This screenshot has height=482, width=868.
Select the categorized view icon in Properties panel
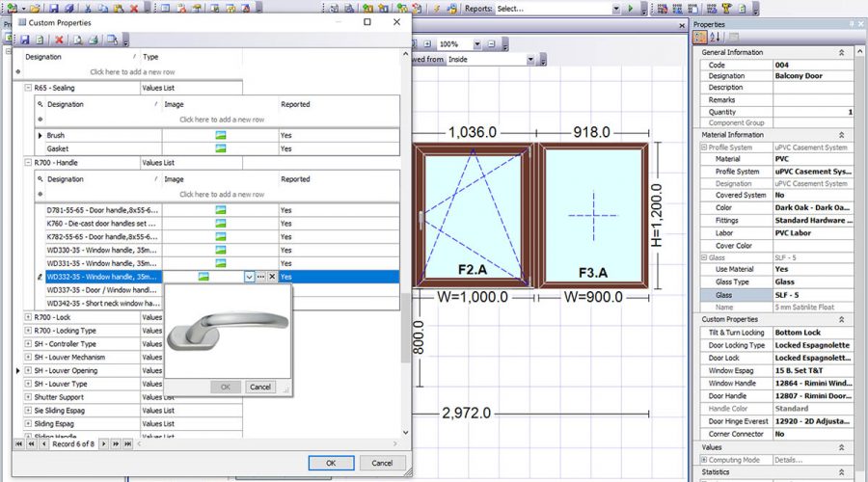[700, 37]
